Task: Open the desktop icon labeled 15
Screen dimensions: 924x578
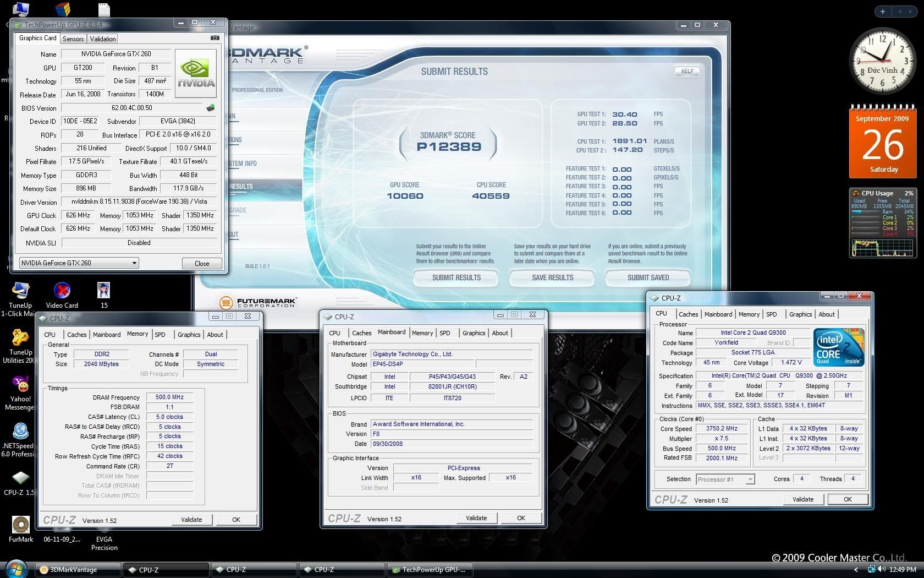Action: pos(104,295)
